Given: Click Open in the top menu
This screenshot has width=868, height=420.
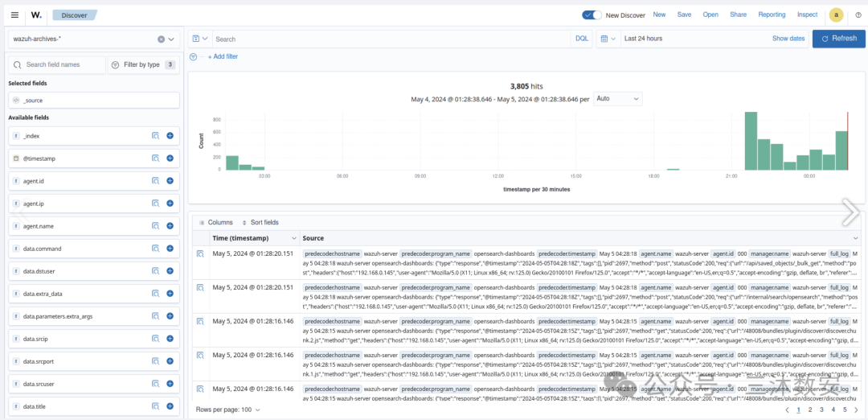Looking at the screenshot, I should pos(710,15).
